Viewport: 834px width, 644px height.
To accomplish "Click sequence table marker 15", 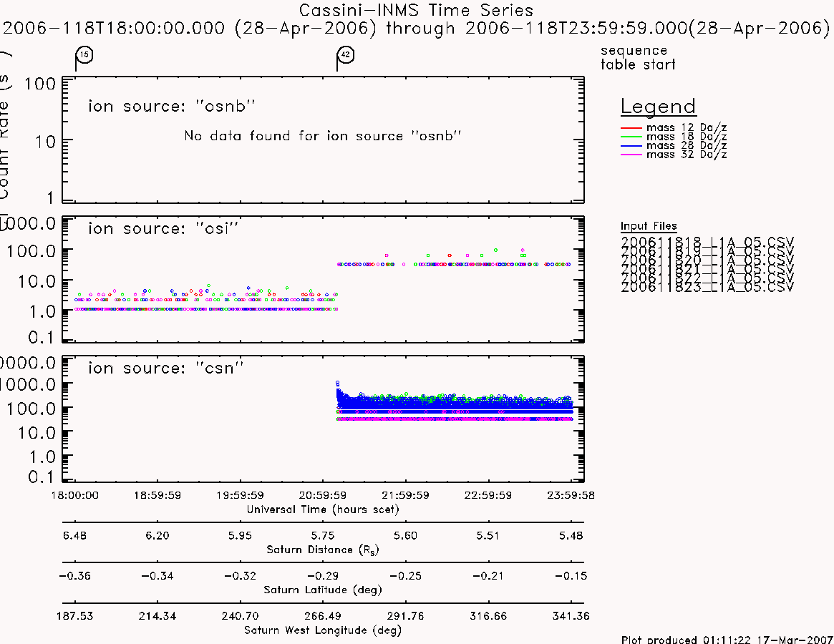I will [84, 55].
